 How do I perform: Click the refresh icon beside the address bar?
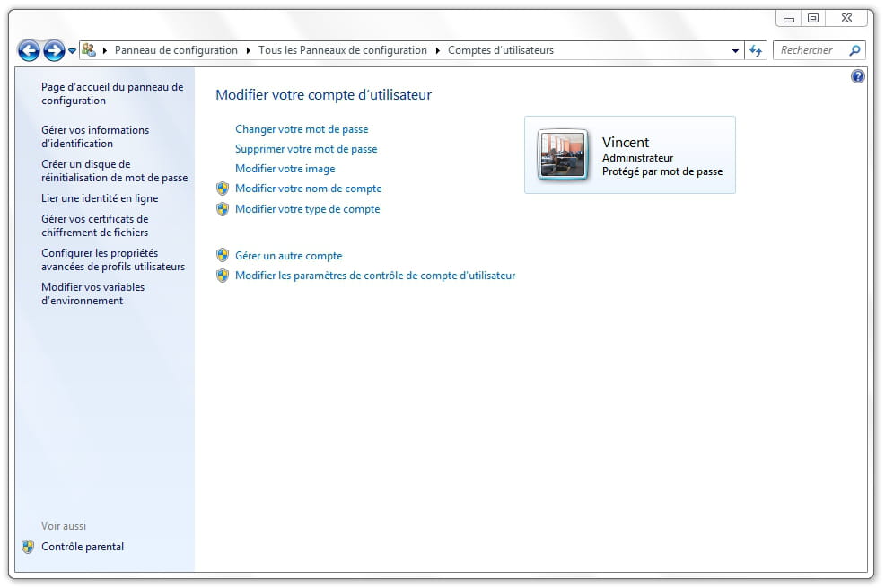click(x=757, y=51)
